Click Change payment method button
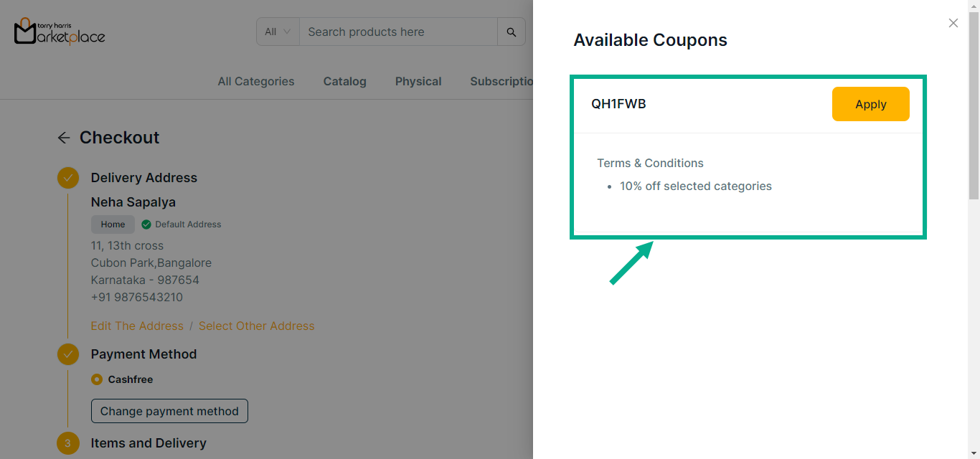This screenshot has width=980, height=459. pyautogui.click(x=169, y=411)
